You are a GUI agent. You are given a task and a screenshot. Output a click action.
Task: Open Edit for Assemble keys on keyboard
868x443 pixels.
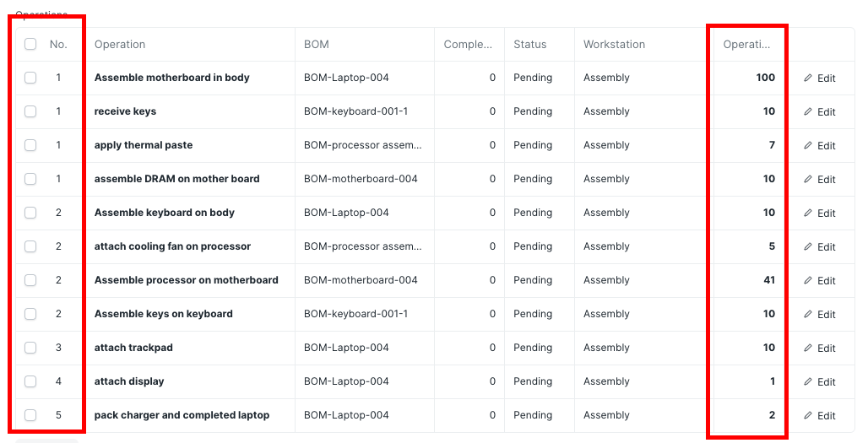pyautogui.click(x=819, y=314)
